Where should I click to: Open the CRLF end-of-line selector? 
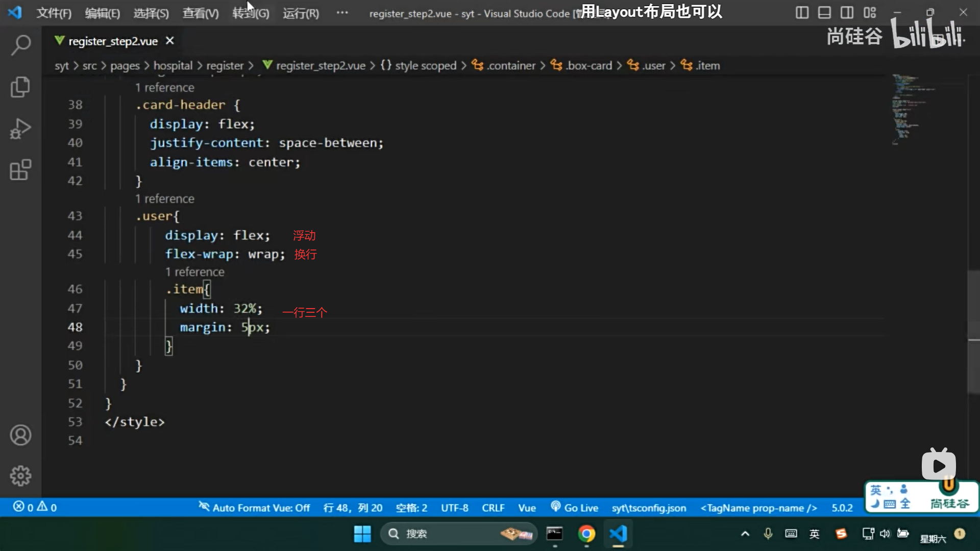[x=493, y=508]
